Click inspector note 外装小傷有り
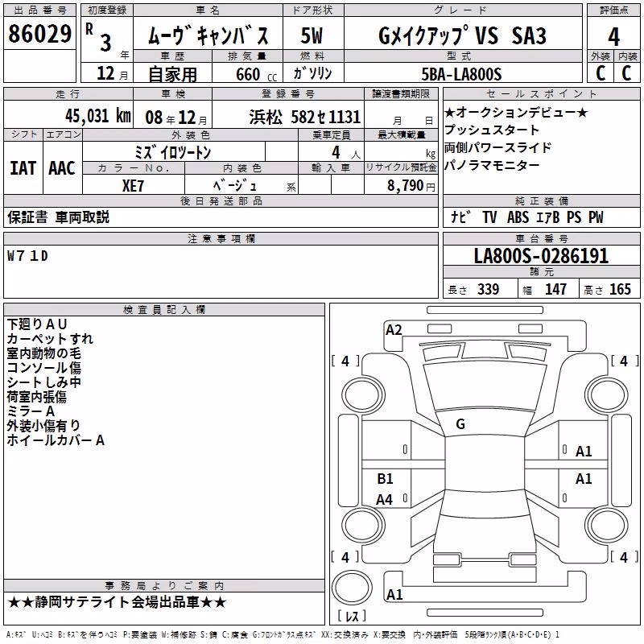Viewport: 644px width, 644px height. [x=43, y=426]
